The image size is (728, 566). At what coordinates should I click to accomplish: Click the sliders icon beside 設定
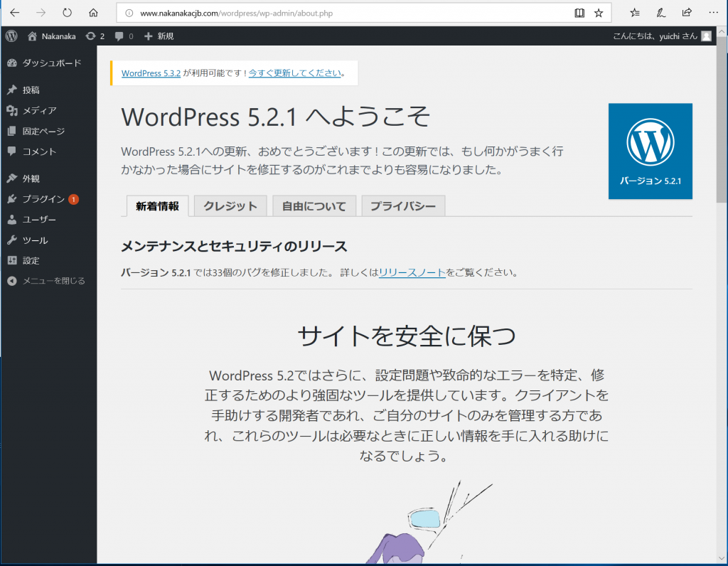click(12, 260)
